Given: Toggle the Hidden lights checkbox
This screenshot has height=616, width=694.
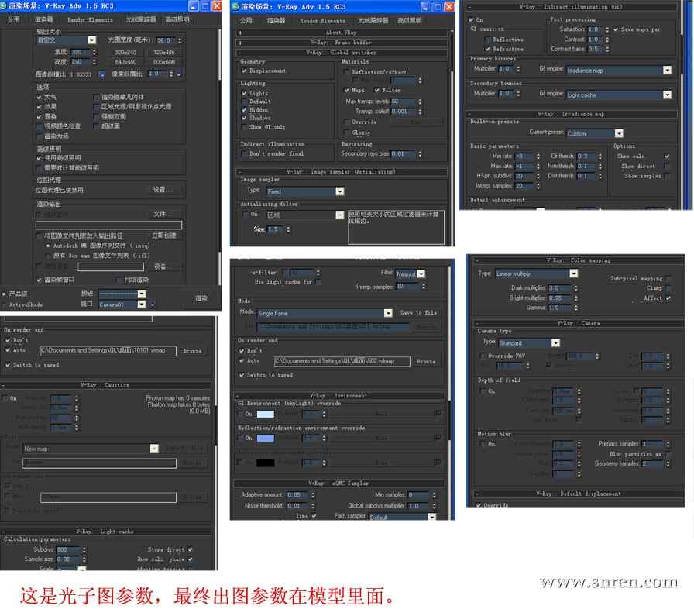Looking at the screenshot, I should [x=244, y=109].
